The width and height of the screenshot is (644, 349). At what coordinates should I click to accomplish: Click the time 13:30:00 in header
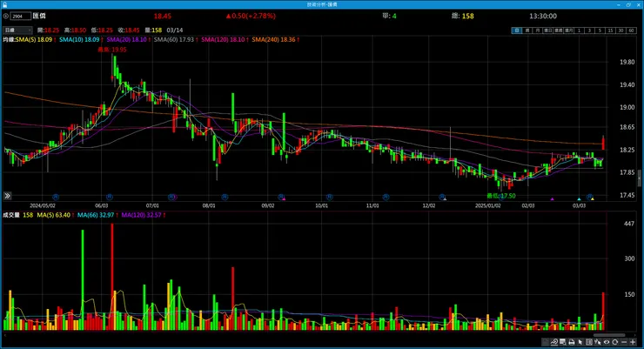click(x=543, y=16)
